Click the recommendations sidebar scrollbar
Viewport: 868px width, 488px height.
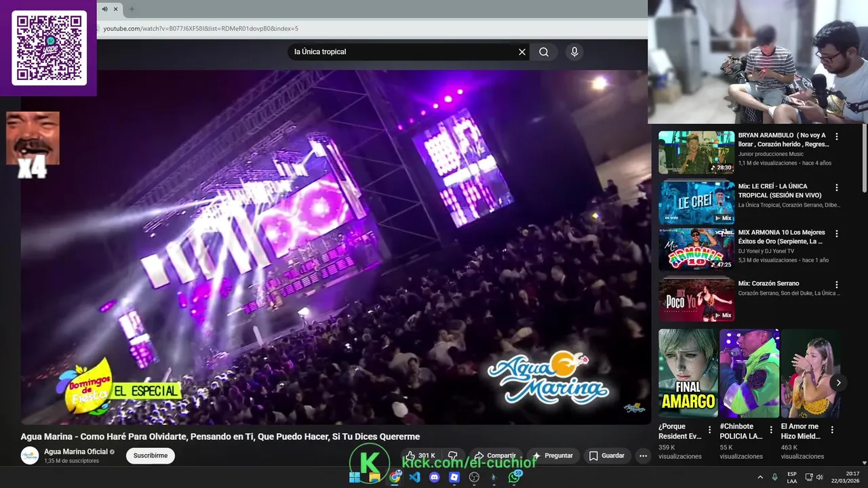[x=864, y=159]
